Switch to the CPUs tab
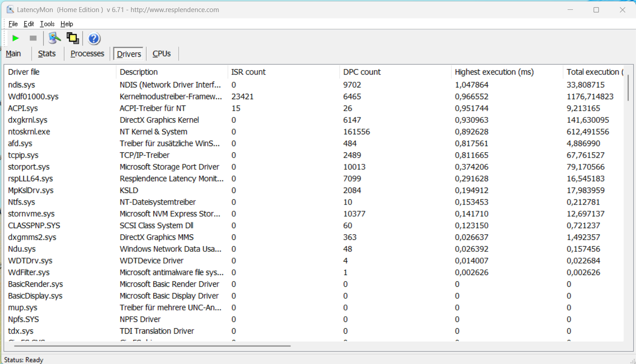This screenshot has width=636, height=364. click(x=162, y=54)
